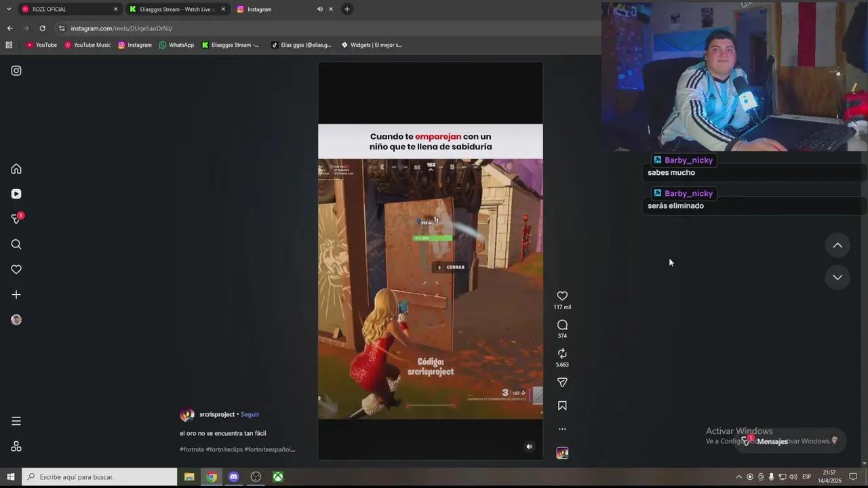Open the Chrome apps grid in bookmarks bar
868x488 pixels.
pyautogui.click(x=9, y=45)
